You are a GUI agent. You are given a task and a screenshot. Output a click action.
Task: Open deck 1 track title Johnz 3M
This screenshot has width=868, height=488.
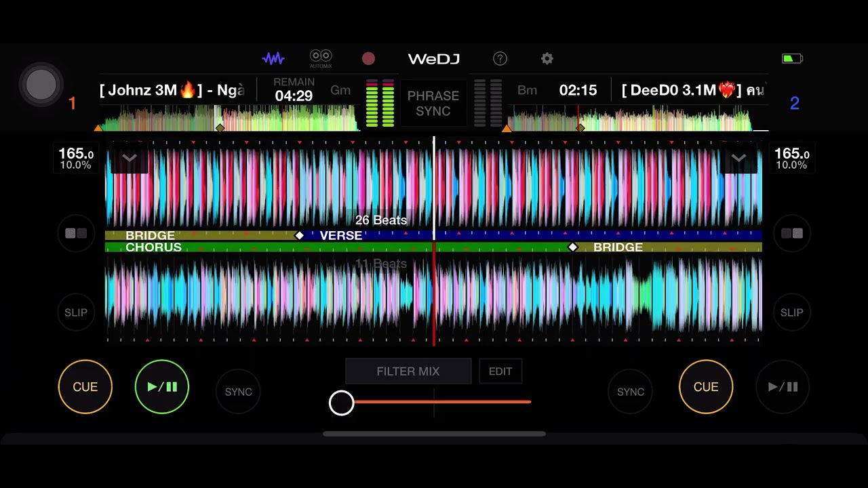click(x=172, y=90)
